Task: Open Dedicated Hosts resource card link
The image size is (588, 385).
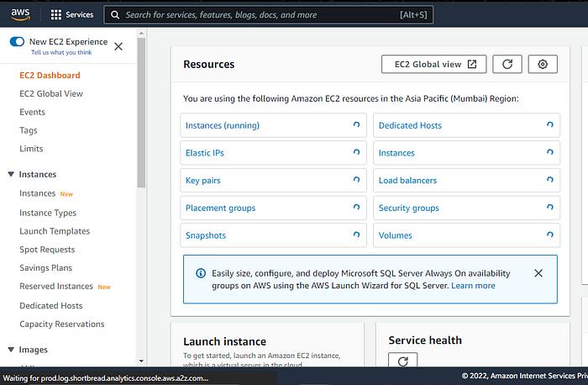Action: (x=410, y=125)
